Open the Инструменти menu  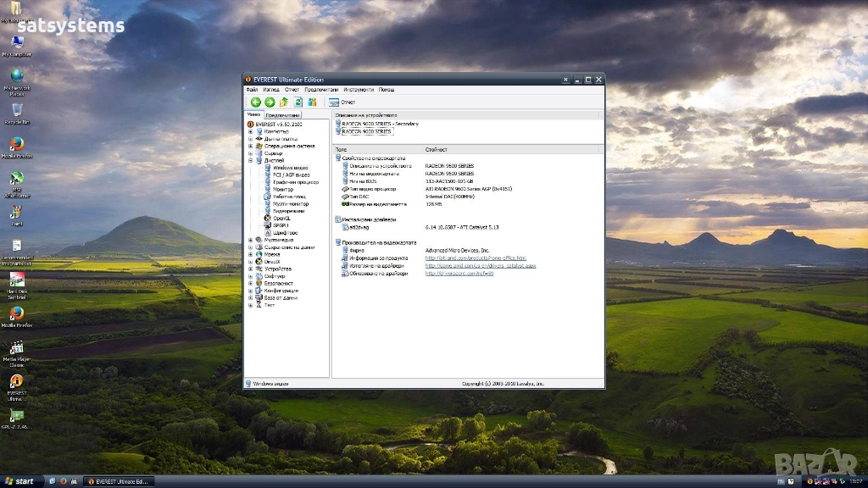(x=359, y=89)
